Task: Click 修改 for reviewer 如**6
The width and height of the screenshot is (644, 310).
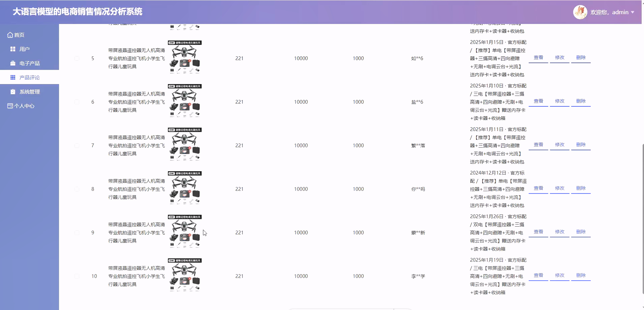Action: (x=560, y=58)
